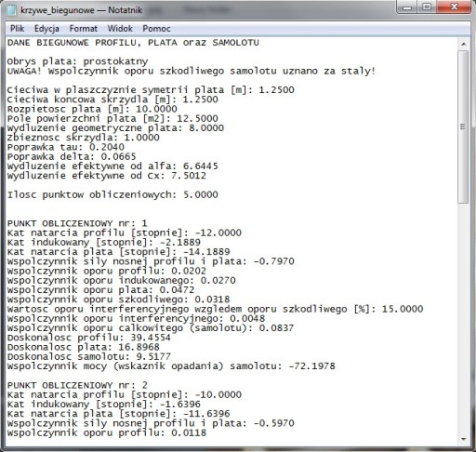The image size is (476, 452).
Task: Place cursor in 'DANE BIEGUNOWE PROFILU' title line
Action: pyautogui.click(x=133, y=43)
